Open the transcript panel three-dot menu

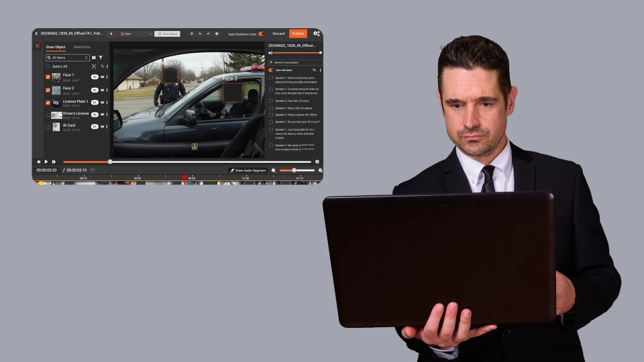click(x=321, y=70)
